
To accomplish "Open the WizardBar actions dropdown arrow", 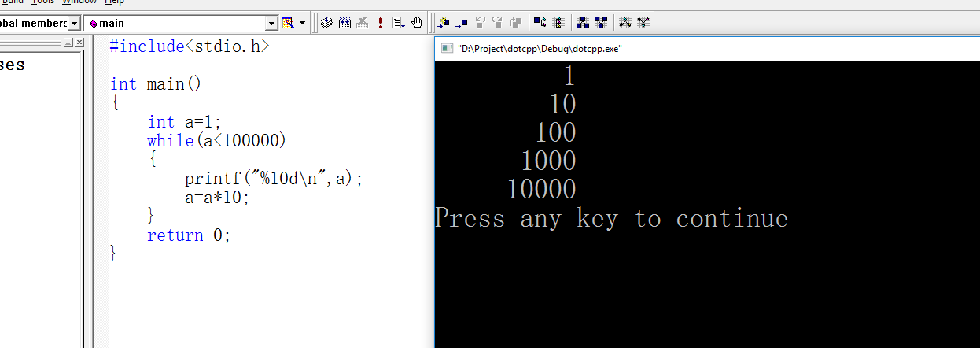I will (303, 23).
